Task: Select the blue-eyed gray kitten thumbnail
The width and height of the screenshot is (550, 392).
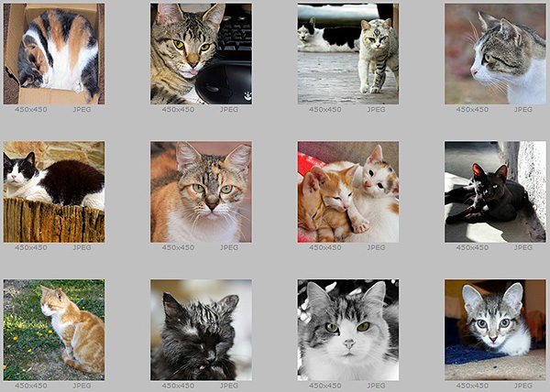Action: pyautogui.click(x=495, y=330)
